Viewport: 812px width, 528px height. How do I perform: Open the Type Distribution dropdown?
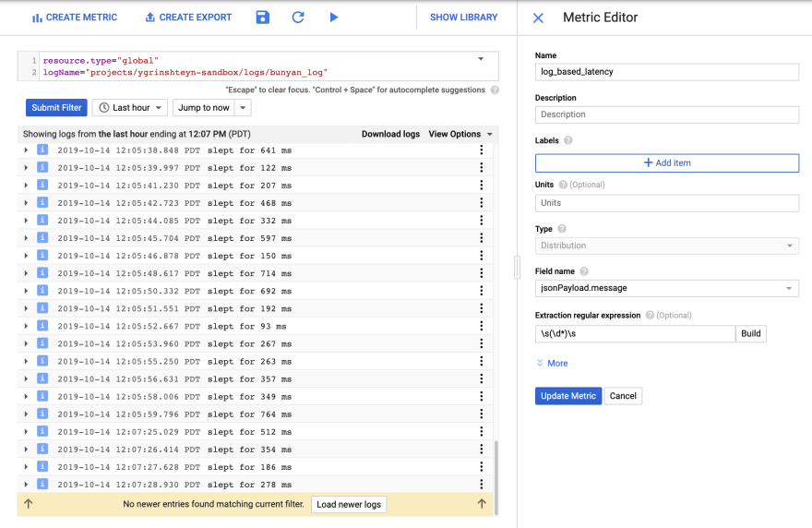pos(666,246)
